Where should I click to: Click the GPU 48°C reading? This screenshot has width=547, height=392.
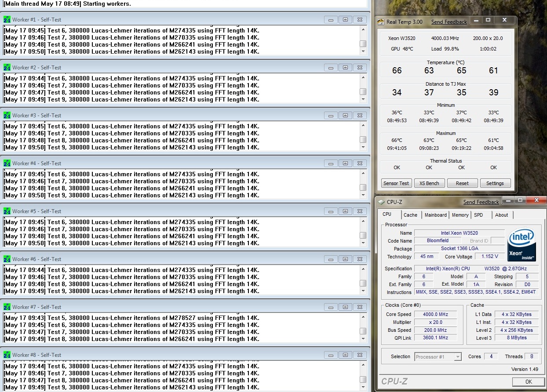(x=402, y=49)
